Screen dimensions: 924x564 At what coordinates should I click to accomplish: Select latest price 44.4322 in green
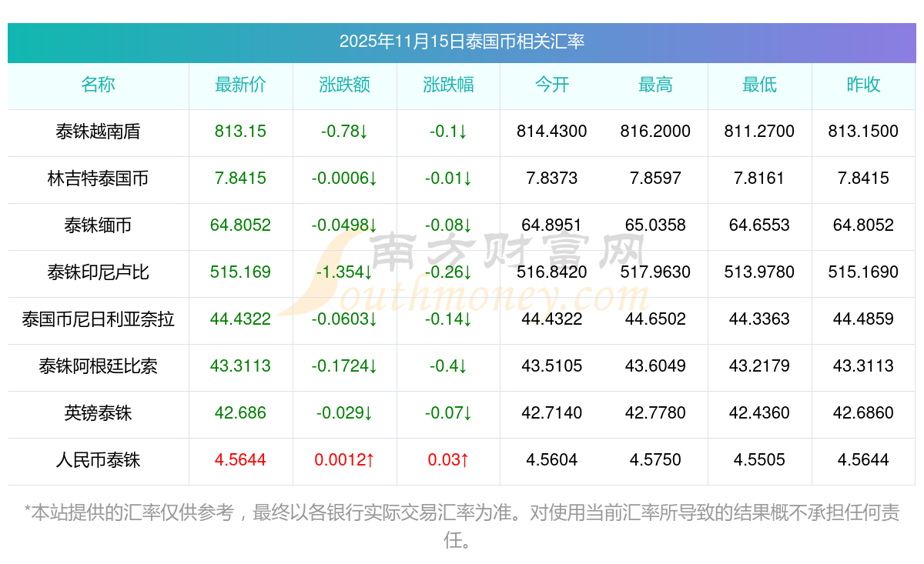[x=240, y=319]
